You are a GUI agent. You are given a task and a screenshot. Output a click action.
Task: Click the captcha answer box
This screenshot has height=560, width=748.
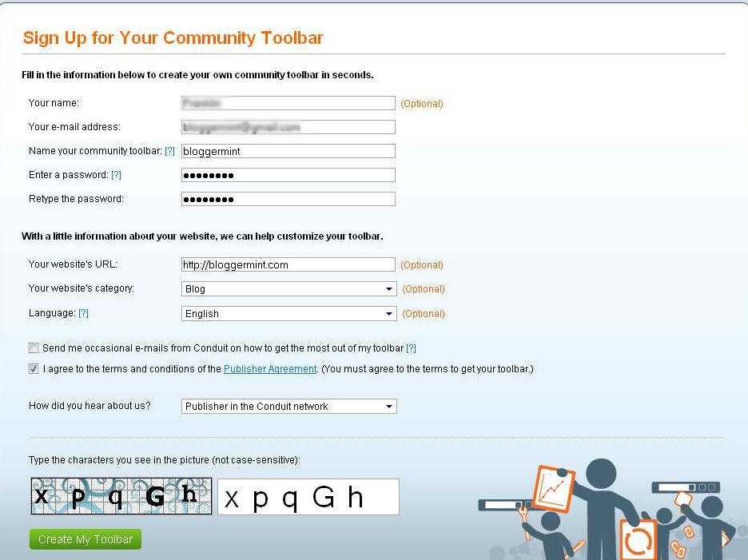point(308,496)
